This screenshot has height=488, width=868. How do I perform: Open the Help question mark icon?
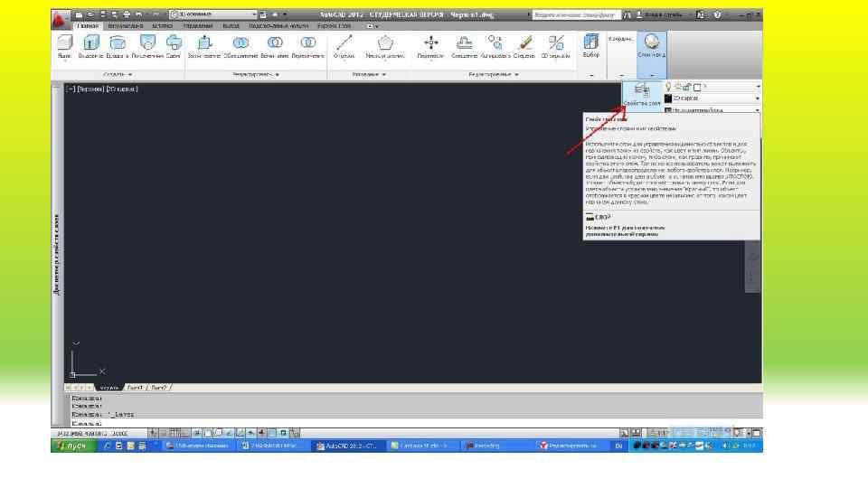pos(717,15)
